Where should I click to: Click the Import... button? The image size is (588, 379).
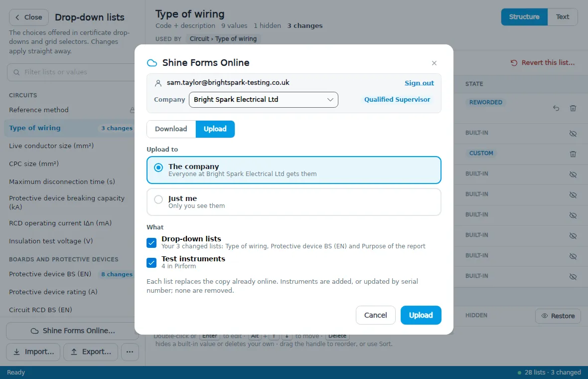(x=33, y=352)
